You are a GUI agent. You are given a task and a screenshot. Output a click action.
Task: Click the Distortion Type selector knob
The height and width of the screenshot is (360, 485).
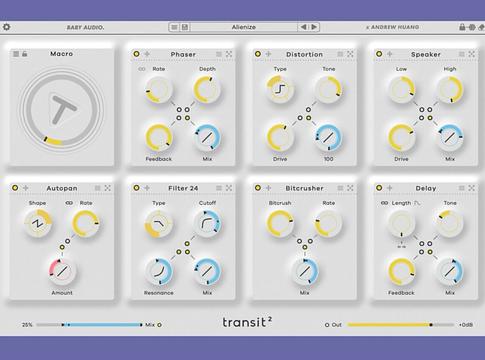click(x=280, y=89)
